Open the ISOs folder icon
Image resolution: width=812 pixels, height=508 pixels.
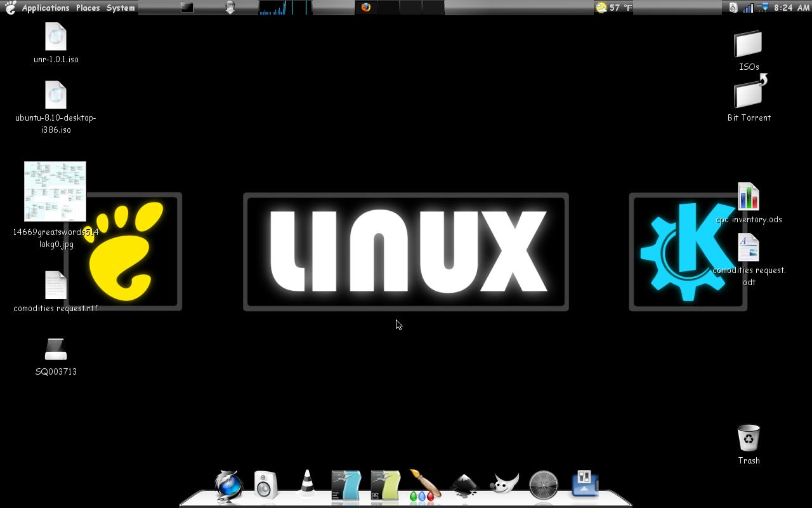click(749, 44)
